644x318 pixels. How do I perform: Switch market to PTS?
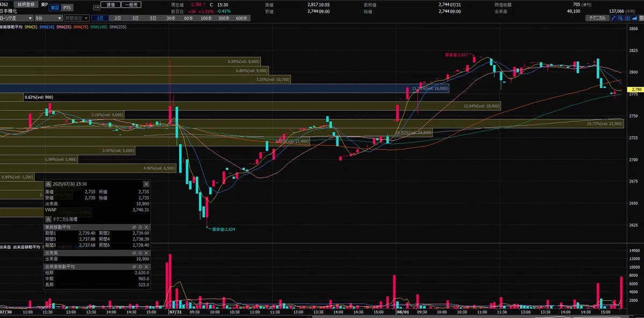(x=67, y=8)
